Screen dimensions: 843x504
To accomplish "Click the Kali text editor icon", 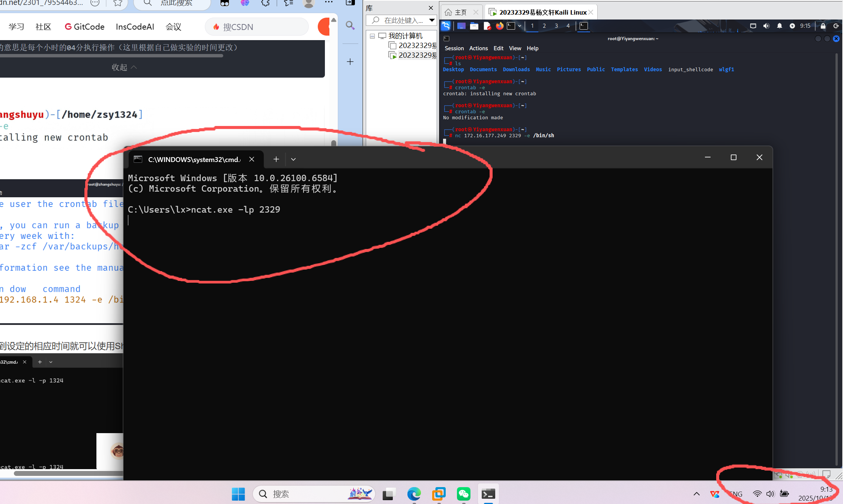I will pyautogui.click(x=487, y=26).
